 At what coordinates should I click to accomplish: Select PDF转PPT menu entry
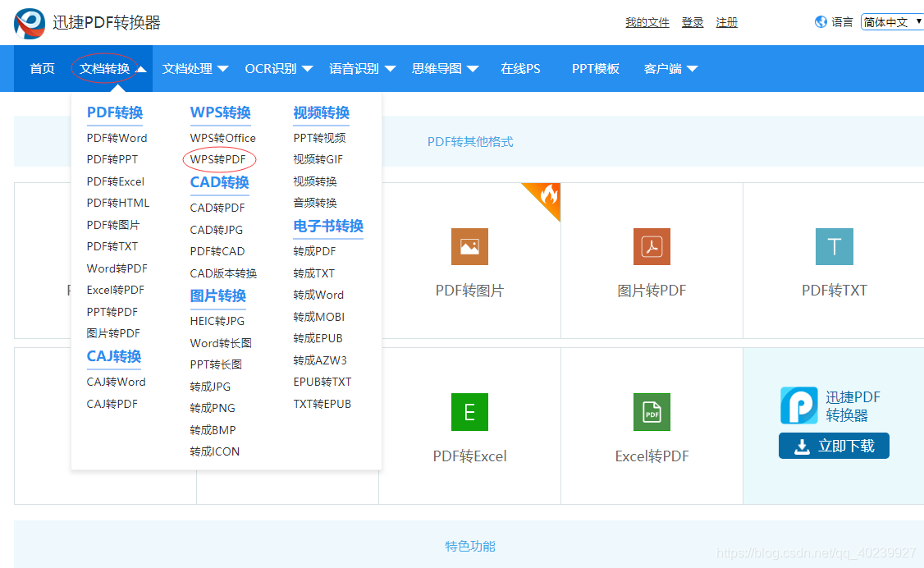tap(112, 160)
